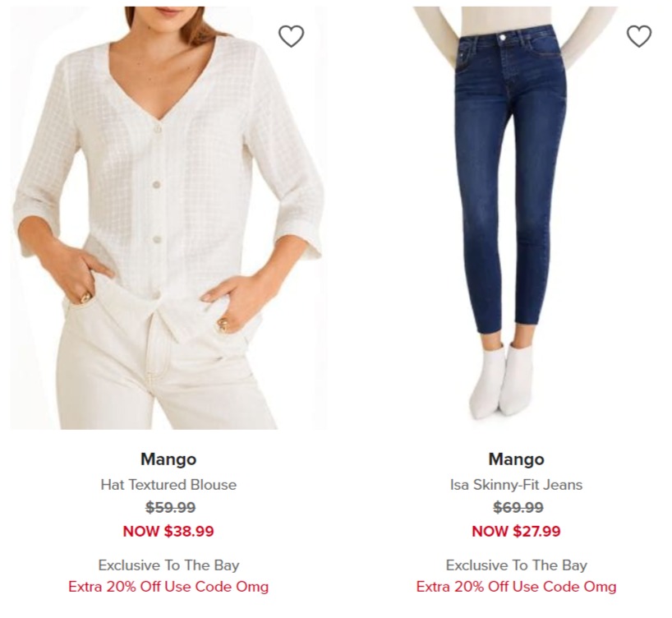Viewport: 672px width, 618px height.
Task: Click the crossed-out $59.99 original price
Action: 171,507
